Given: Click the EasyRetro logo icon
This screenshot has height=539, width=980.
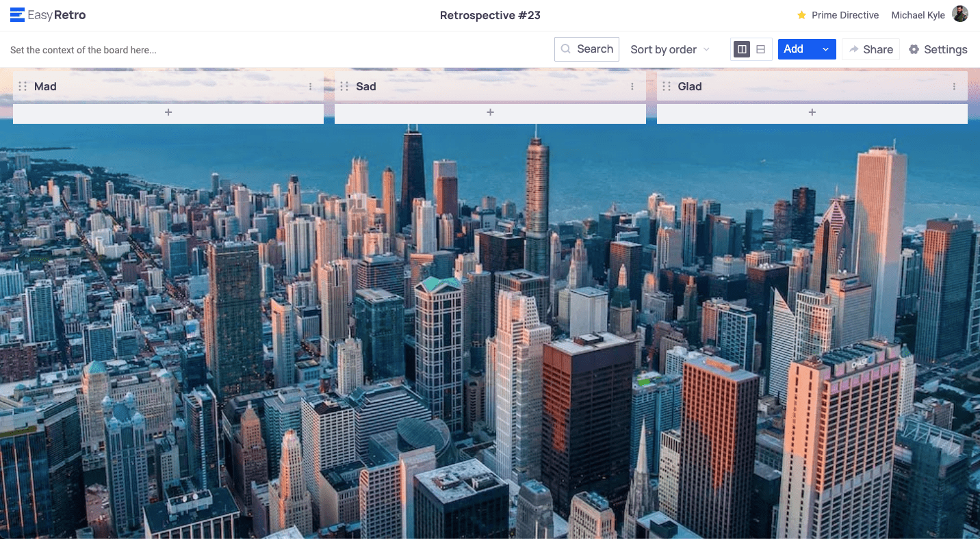Looking at the screenshot, I should [17, 15].
